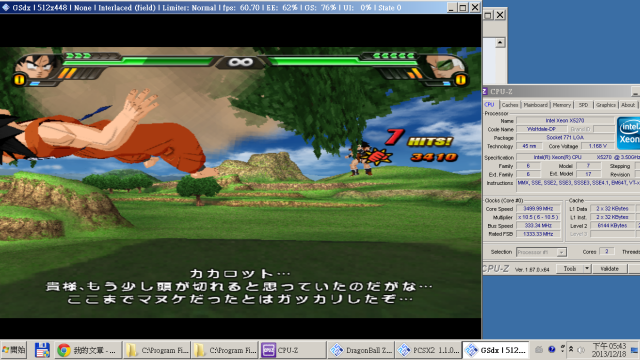
Task: Click the Core Speed value '3499.99 MHz'
Action: [x=538, y=209]
